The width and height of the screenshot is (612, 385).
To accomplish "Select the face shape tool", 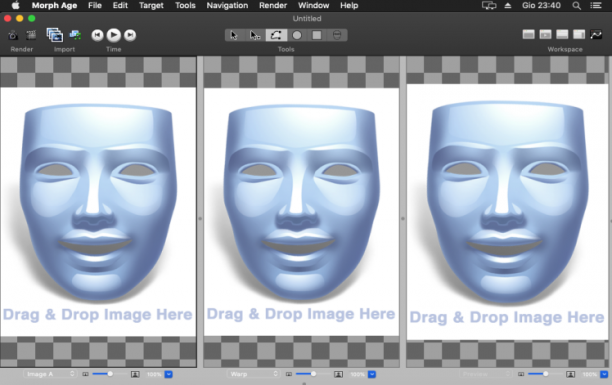I will click(x=337, y=35).
